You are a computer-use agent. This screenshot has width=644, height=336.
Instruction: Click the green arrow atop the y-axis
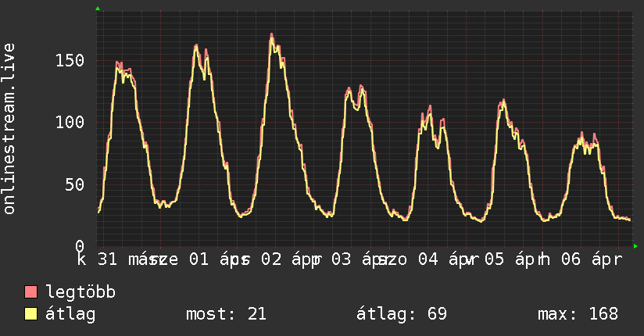click(x=98, y=9)
